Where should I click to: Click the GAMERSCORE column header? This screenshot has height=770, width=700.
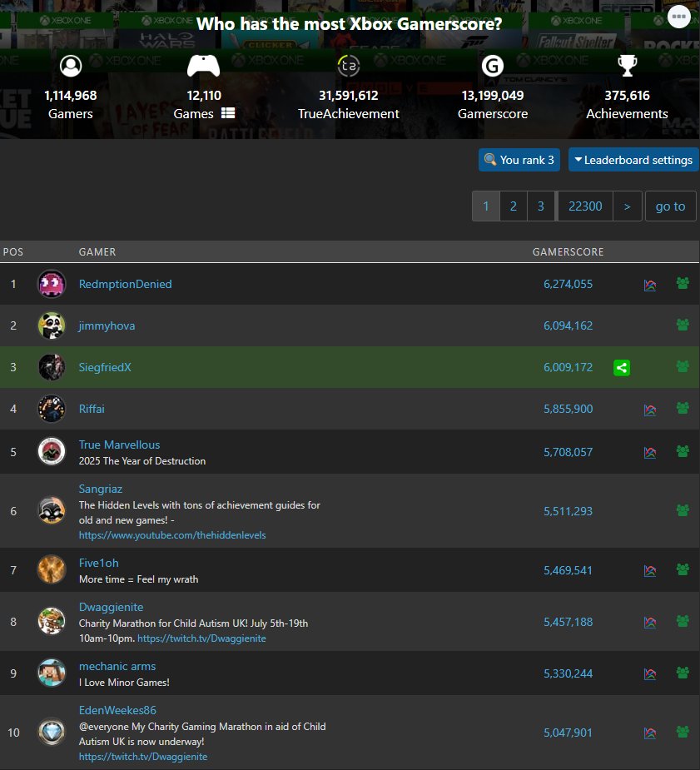[568, 252]
